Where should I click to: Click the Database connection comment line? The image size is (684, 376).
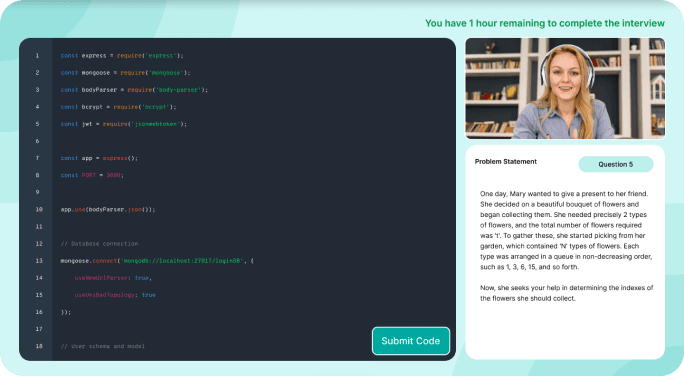[x=99, y=244]
